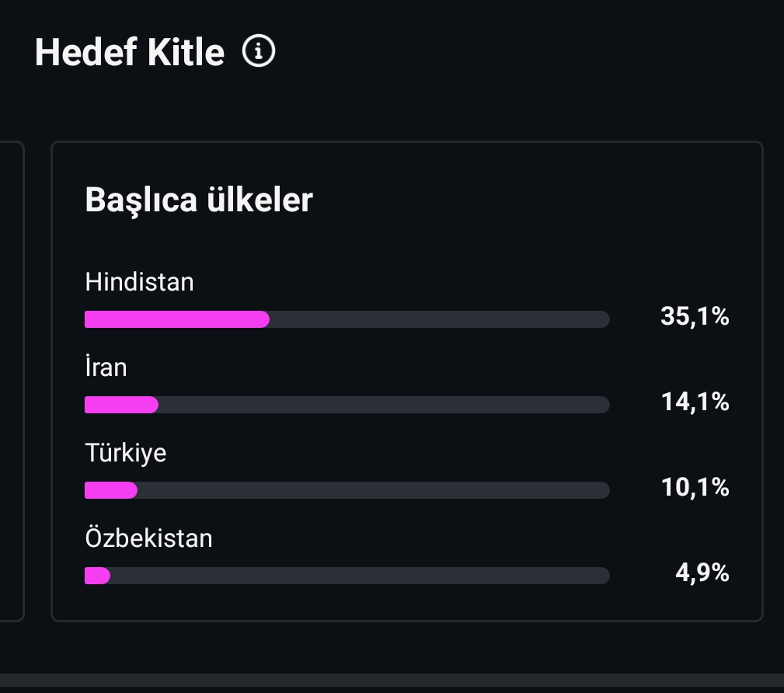The image size is (784, 693).
Task: Click the 4,9% percentage value
Action: (x=702, y=573)
